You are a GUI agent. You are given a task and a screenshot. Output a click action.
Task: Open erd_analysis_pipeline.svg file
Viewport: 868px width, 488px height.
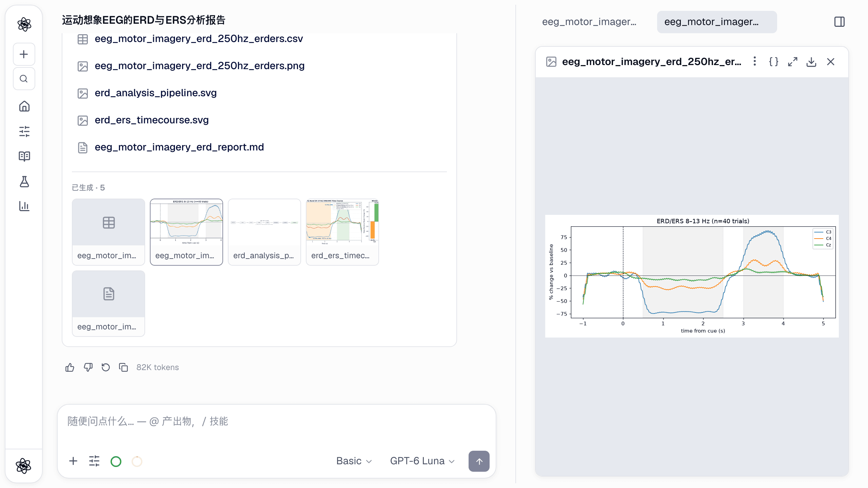[156, 93]
